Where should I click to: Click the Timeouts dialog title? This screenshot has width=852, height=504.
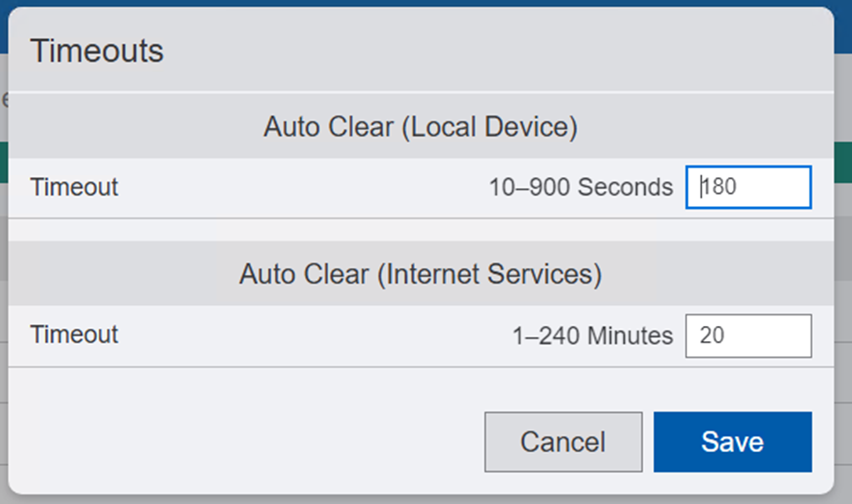(97, 50)
